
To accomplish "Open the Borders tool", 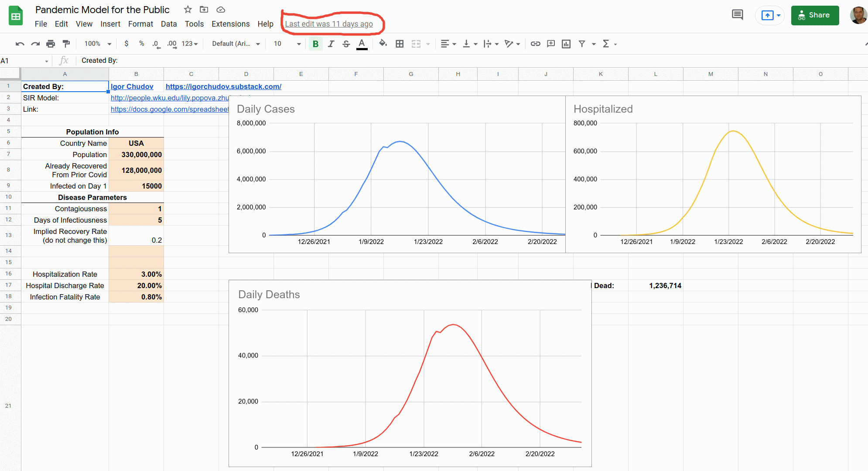I will click(400, 44).
